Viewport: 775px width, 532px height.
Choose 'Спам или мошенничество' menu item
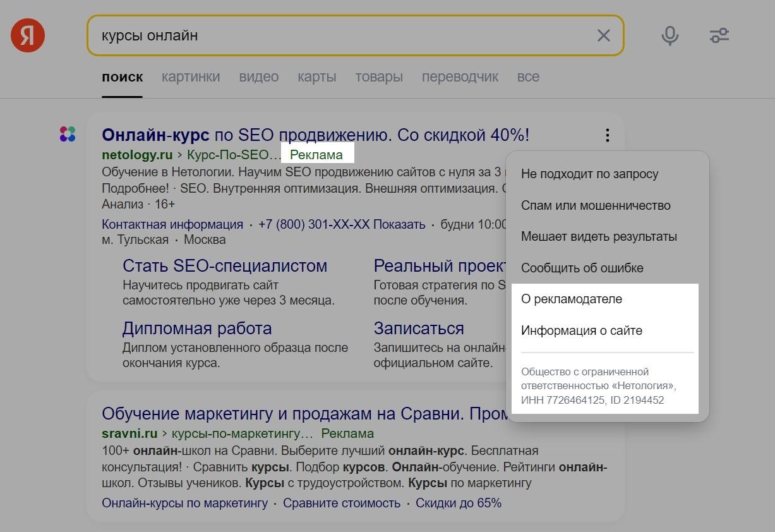(x=596, y=205)
